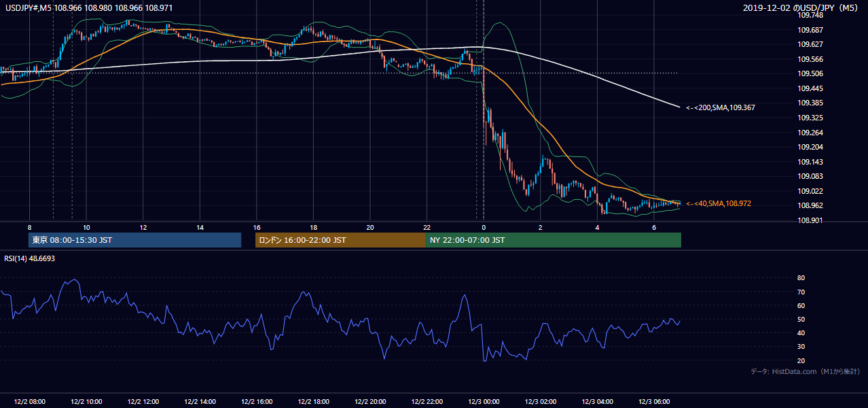Click hour label 16 under price chart
This screenshot has height=408, width=868.
256,227
